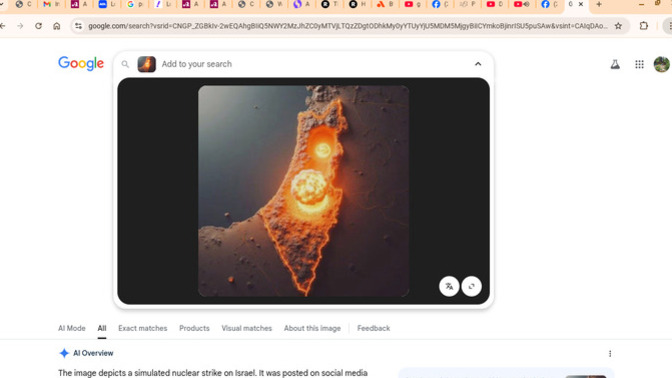
Task: Click the magnifier search icon
Action: pyautogui.click(x=125, y=64)
